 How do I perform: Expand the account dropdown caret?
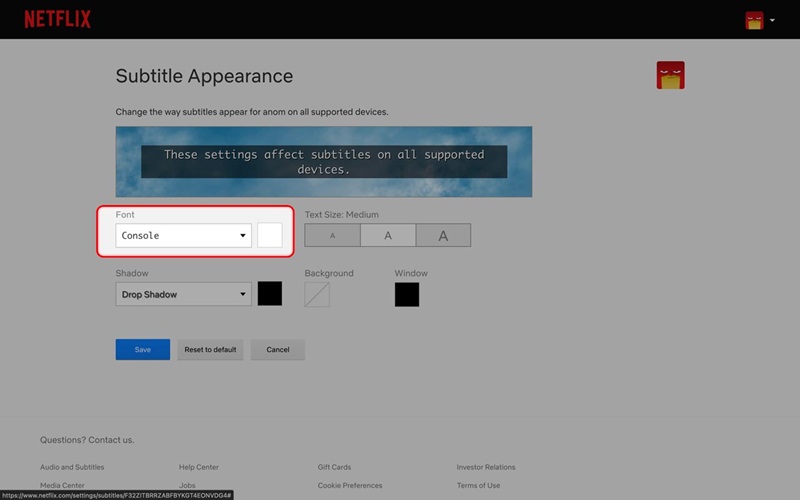(x=772, y=20)
